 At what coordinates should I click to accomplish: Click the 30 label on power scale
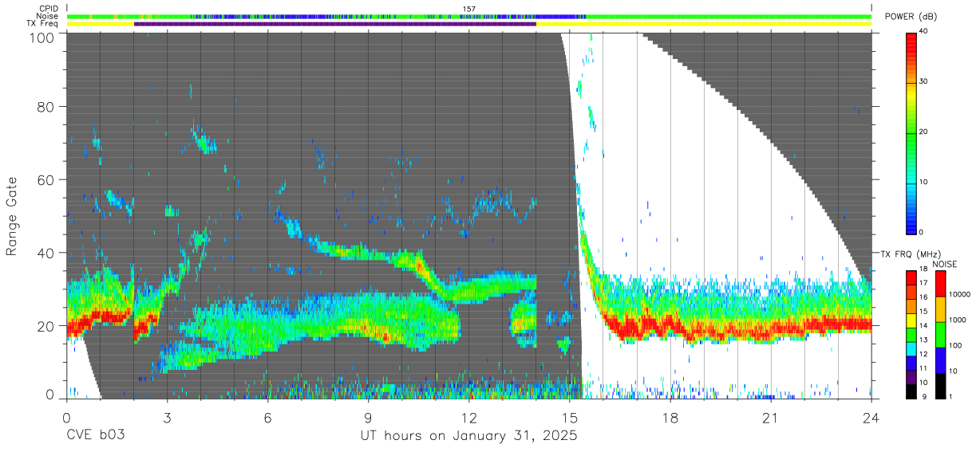pos(925,82)
